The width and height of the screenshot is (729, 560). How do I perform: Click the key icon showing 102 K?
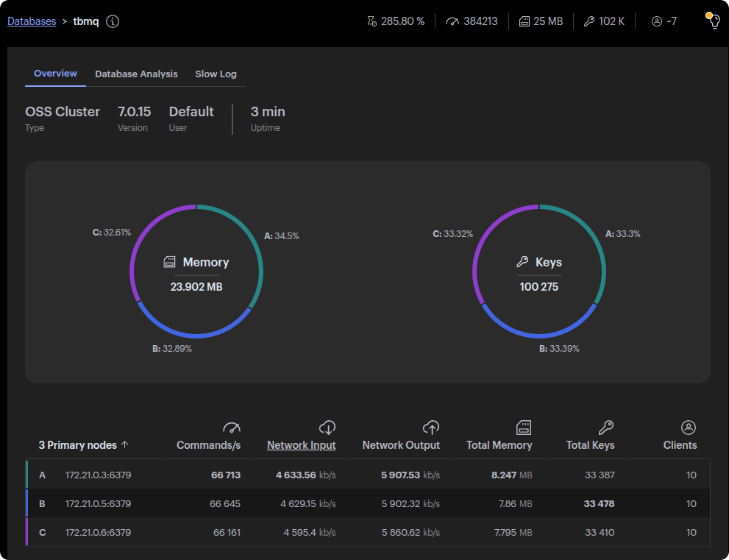click(588, 21)
